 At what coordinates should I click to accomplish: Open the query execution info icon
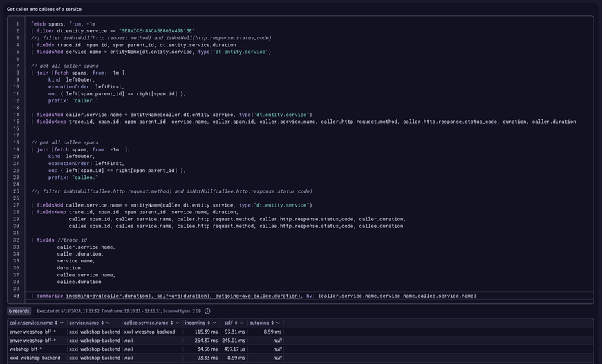tap(207, 311)
